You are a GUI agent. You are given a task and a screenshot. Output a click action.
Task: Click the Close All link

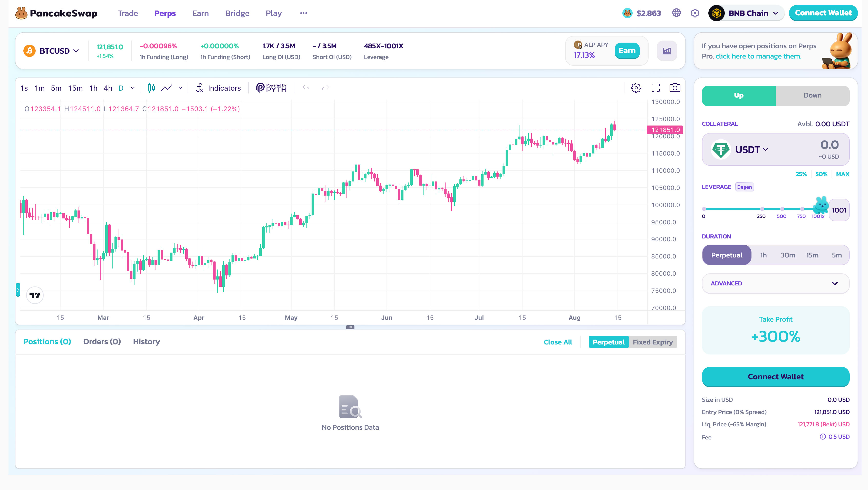[x=558, y=342]
